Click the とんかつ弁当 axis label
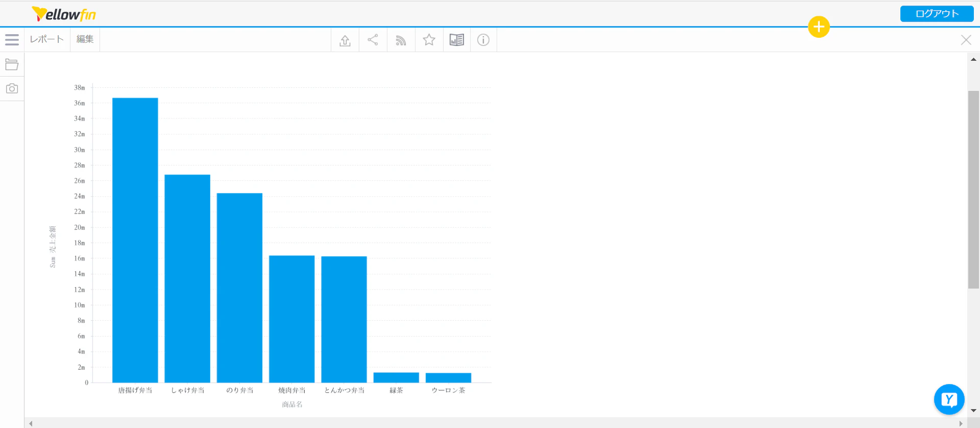The width and height of the screenshot is (980, 428). point(344,390)
